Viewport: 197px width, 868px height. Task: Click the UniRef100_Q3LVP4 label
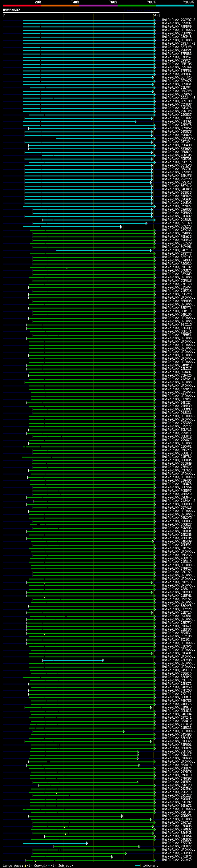(x=177, y=88)
